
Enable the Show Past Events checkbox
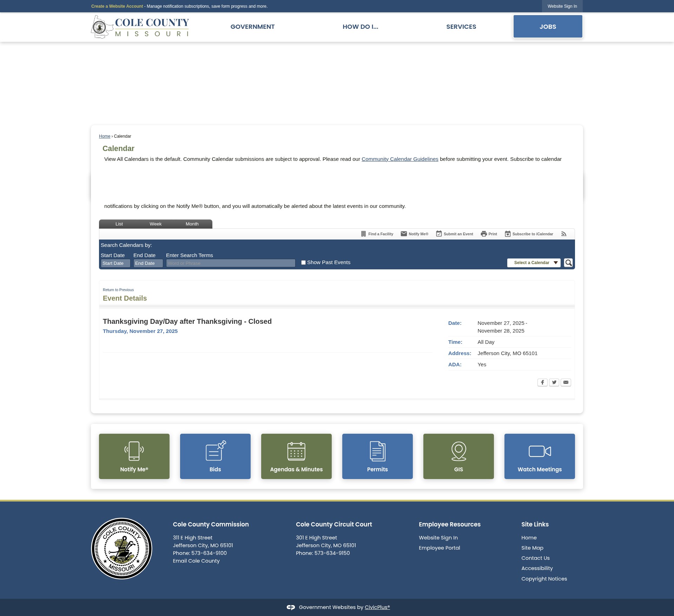303,263
